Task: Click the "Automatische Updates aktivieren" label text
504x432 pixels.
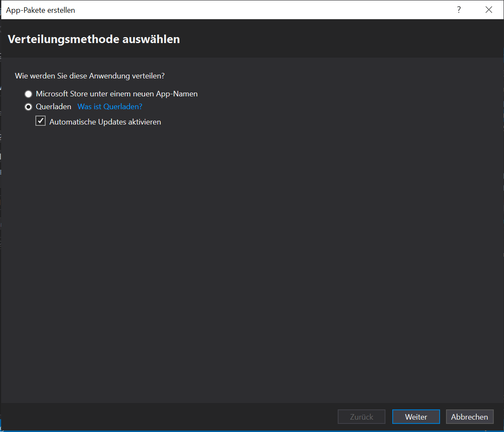Action: (105, 122)
